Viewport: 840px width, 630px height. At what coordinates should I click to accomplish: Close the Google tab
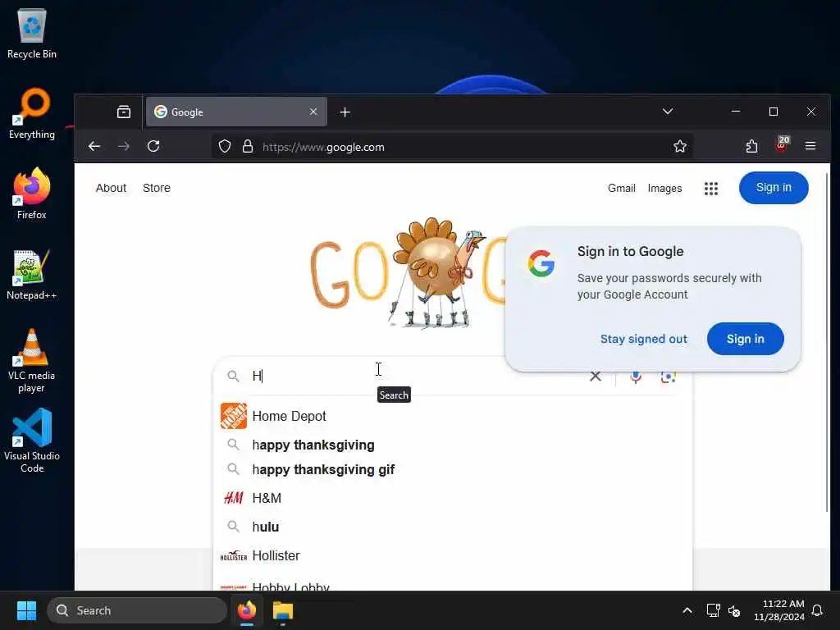pos(313,112)
